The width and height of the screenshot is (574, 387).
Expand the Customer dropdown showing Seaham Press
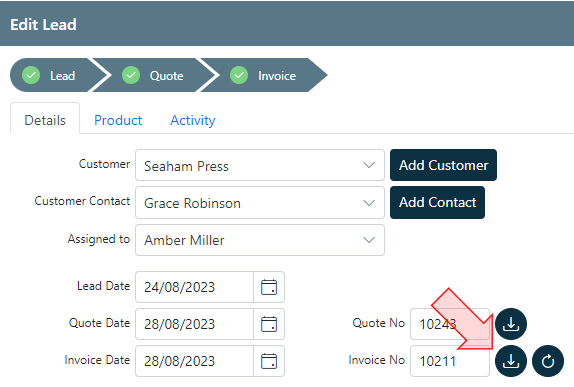260,165
